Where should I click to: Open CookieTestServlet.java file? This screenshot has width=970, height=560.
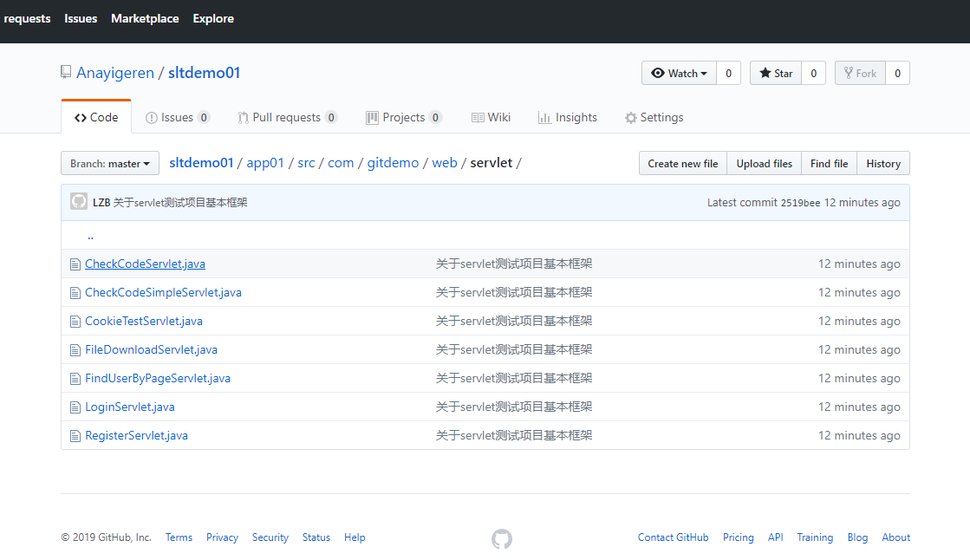pyautogui.click(x=144, y=321)
